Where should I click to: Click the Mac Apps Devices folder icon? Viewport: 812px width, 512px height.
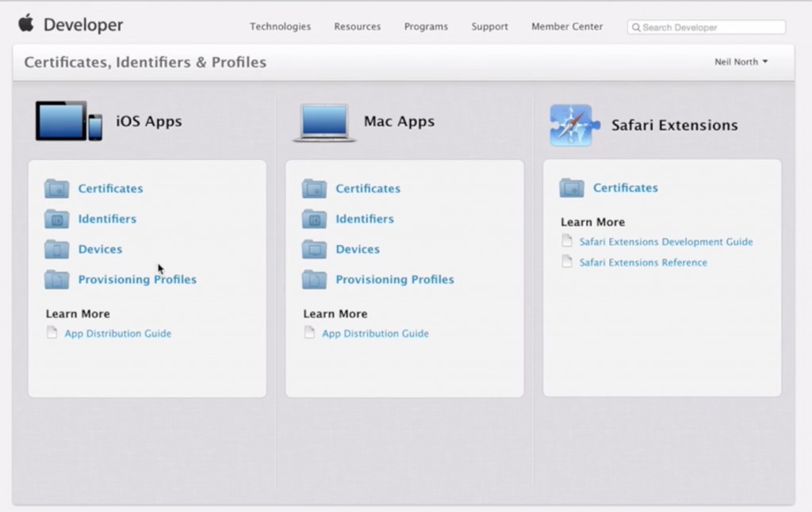point(314,249)
